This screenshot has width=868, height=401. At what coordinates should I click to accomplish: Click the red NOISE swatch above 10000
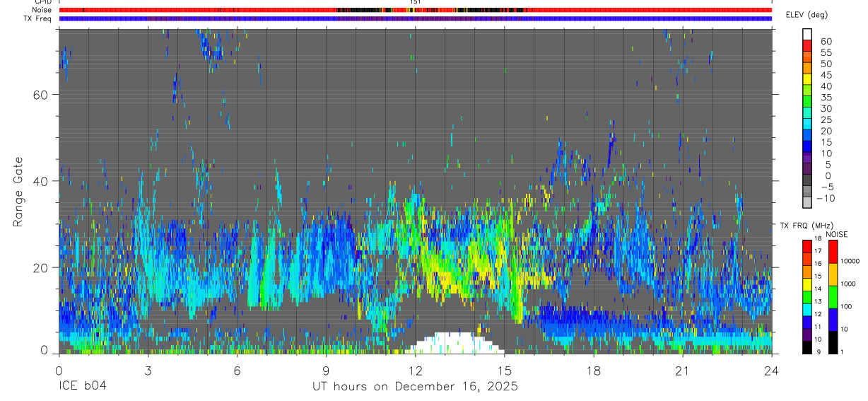tap(833, 251)
